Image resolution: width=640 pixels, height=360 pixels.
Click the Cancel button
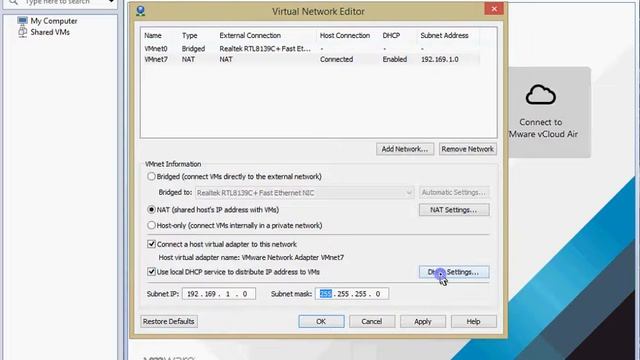tap(372, 321)
